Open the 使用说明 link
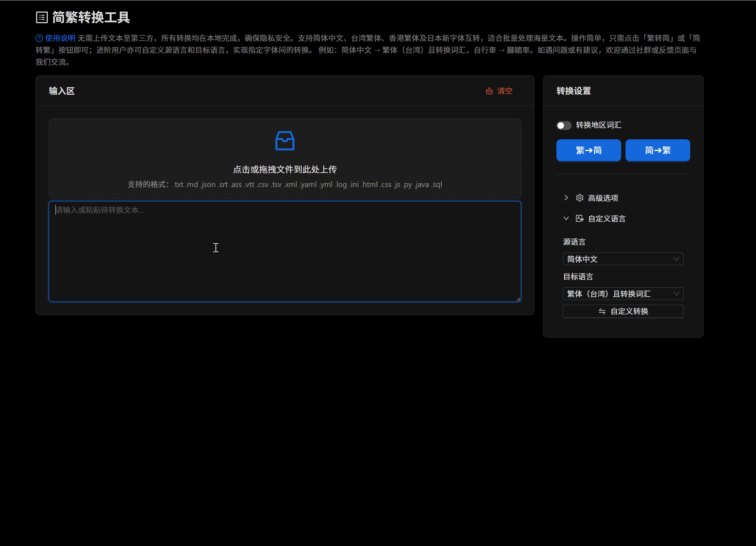The image size is (756, 546). point(60,38)
